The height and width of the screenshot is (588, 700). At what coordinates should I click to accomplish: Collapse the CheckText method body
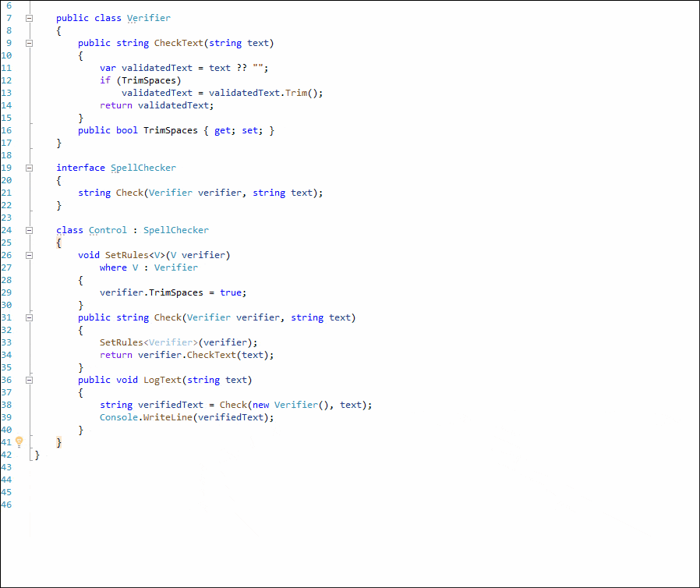pos(30,42)
